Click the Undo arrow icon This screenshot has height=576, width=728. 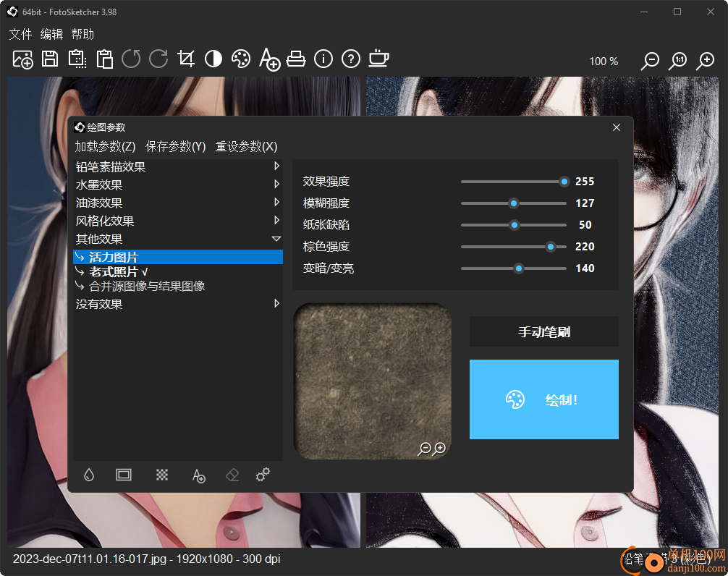point(131,59)
